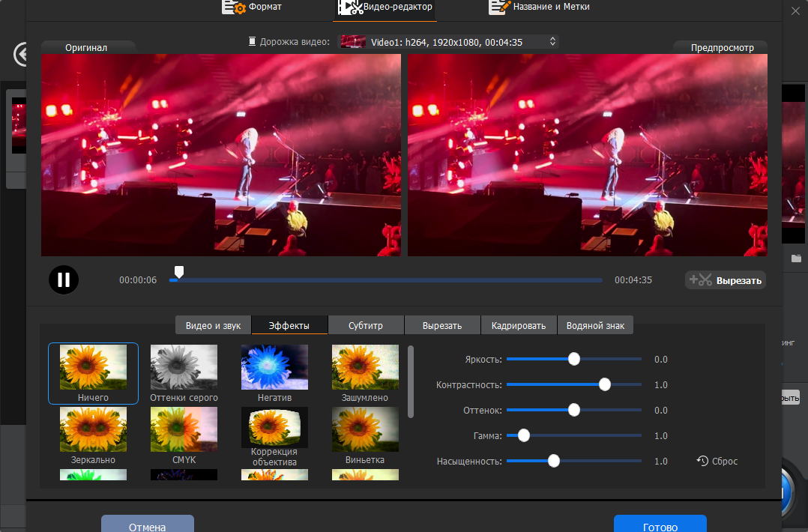Apply the Негатив effect
This screenshot has width=808, height=532.
(x=274, y=373)
